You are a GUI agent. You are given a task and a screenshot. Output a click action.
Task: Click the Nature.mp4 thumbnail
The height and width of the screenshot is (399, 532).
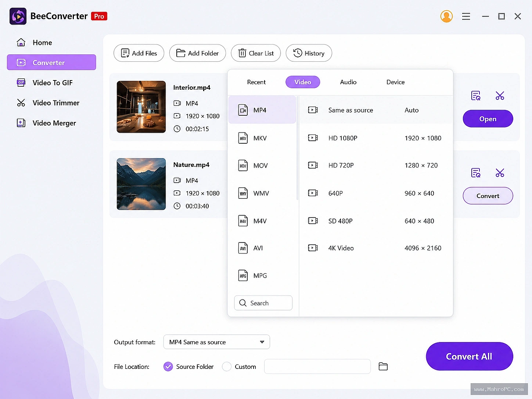(x=141, y=184)
